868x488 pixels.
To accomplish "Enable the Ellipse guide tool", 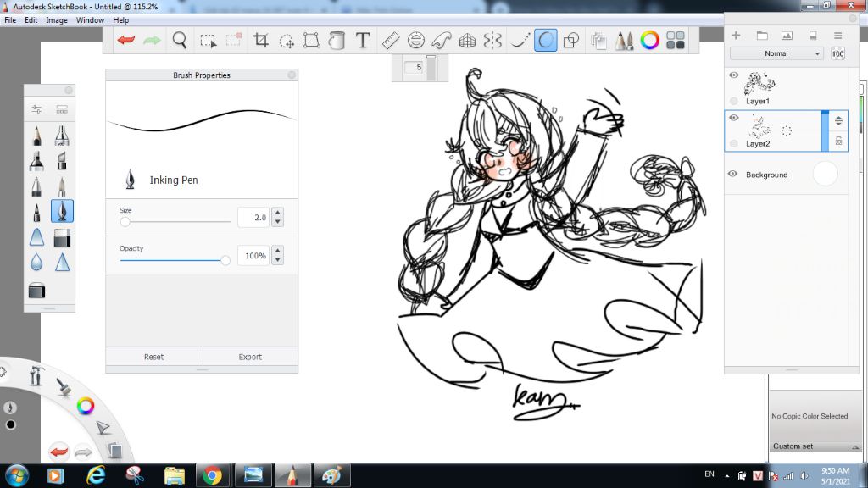I will (415, 41).
